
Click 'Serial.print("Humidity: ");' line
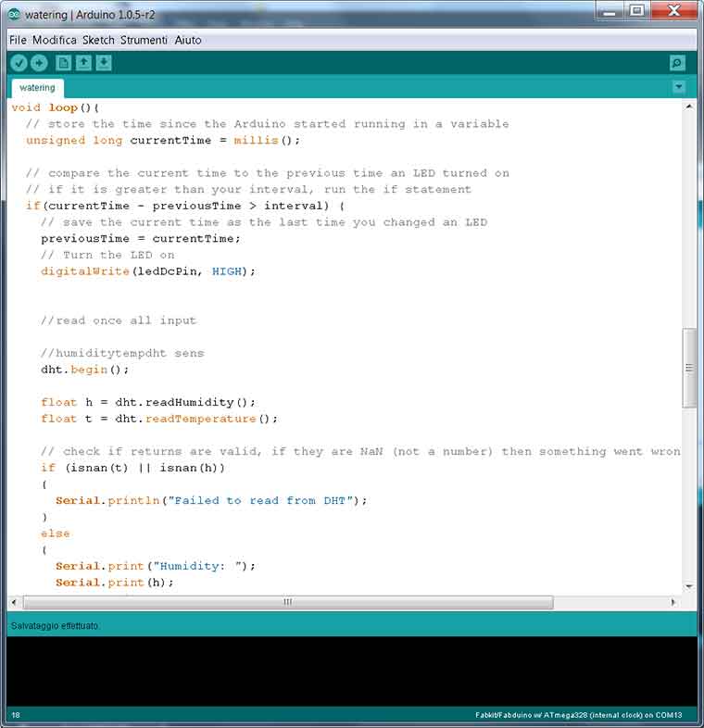coord(156,566)
